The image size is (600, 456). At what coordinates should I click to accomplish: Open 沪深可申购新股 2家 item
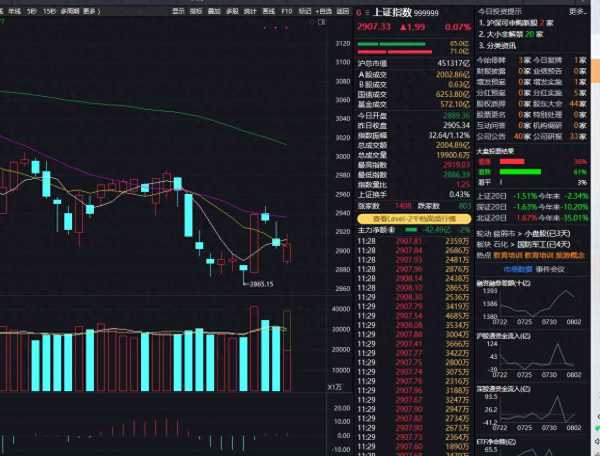click(x=516, y=23)
